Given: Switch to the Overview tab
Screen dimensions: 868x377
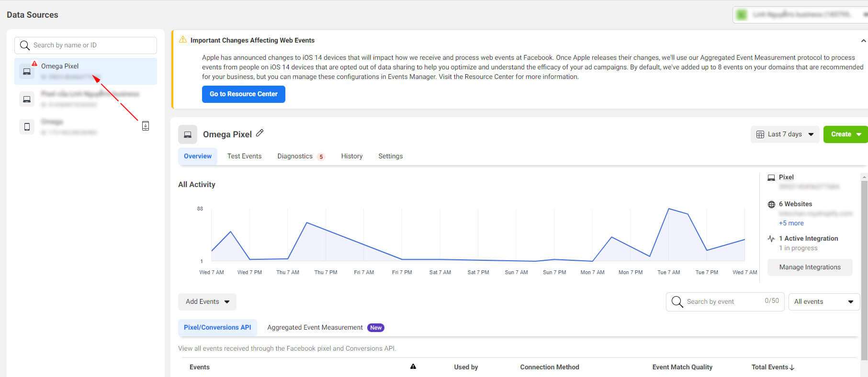Looking at the screenshot, I should 198,156.
